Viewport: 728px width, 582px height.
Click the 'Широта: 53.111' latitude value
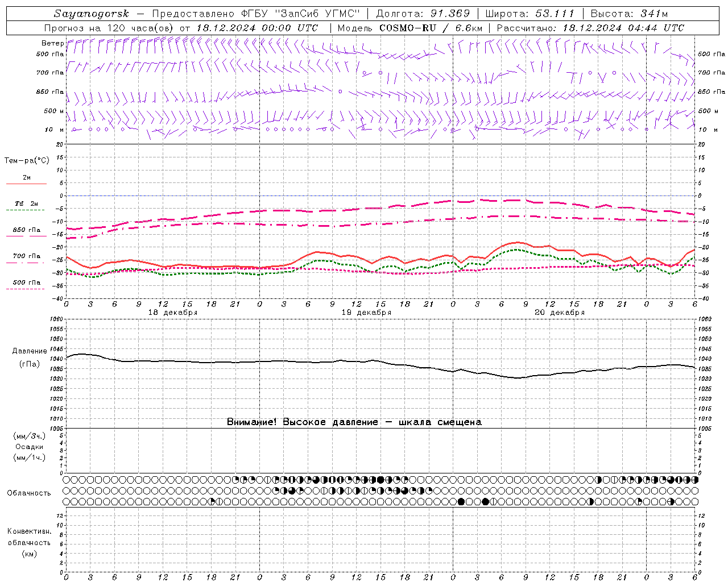[530, 14]
